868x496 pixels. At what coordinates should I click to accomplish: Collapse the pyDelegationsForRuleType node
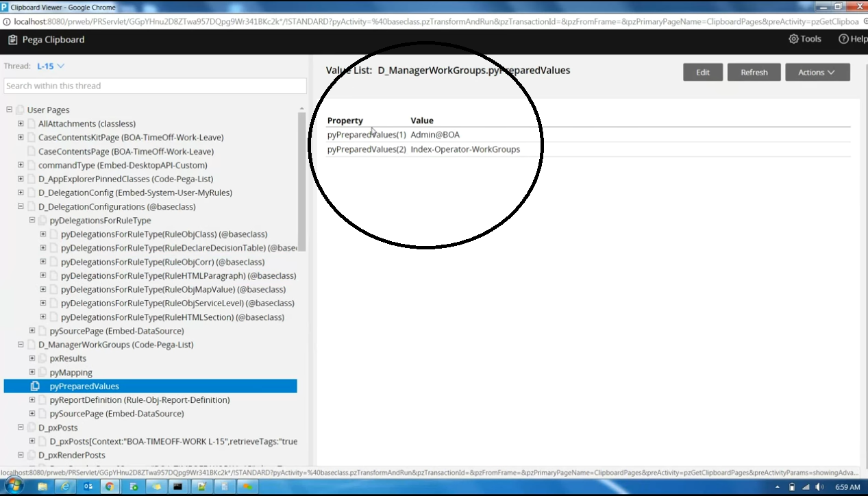tap(32, 220)
